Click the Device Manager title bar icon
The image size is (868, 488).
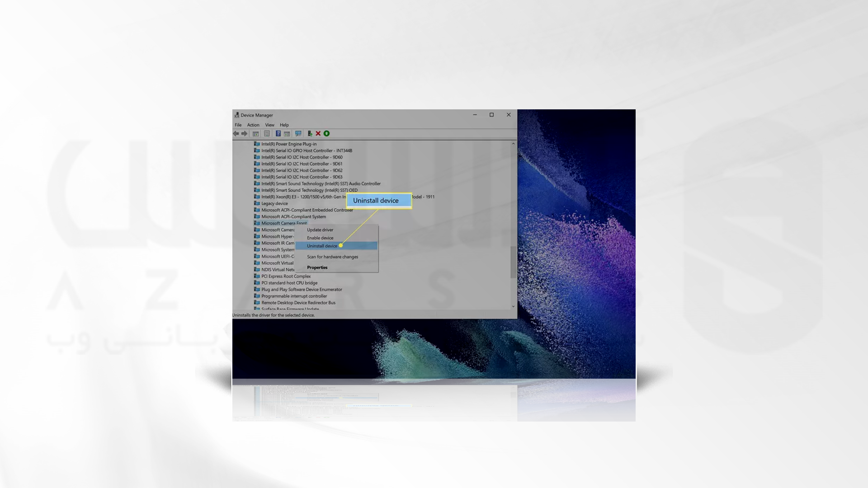236,115
